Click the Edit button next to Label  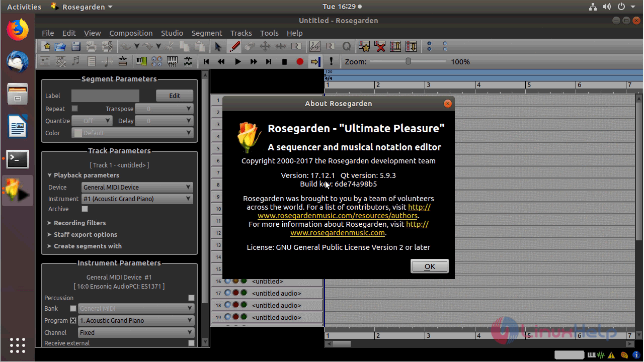[x=175, y=96]
